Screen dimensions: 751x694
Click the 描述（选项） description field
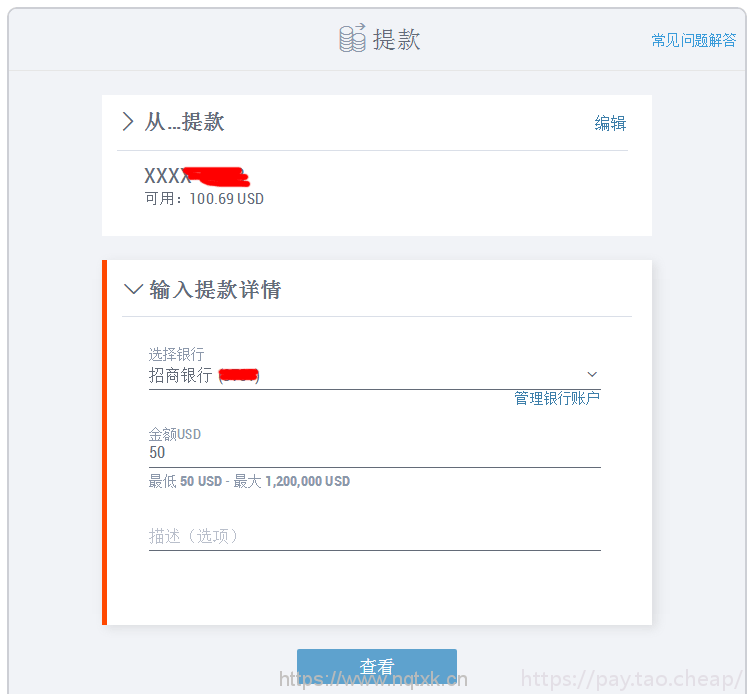coord(374,536)
